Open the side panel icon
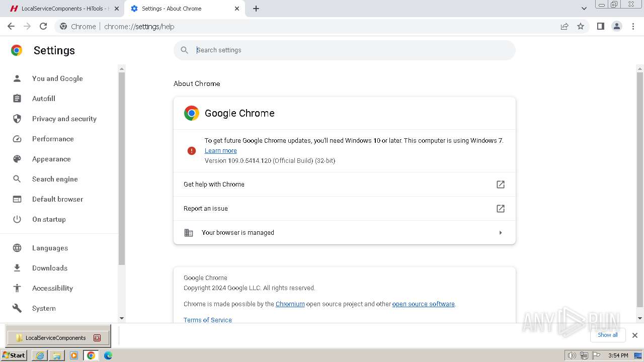The width and height of the screenshot is (644, 362). (600, 26)
